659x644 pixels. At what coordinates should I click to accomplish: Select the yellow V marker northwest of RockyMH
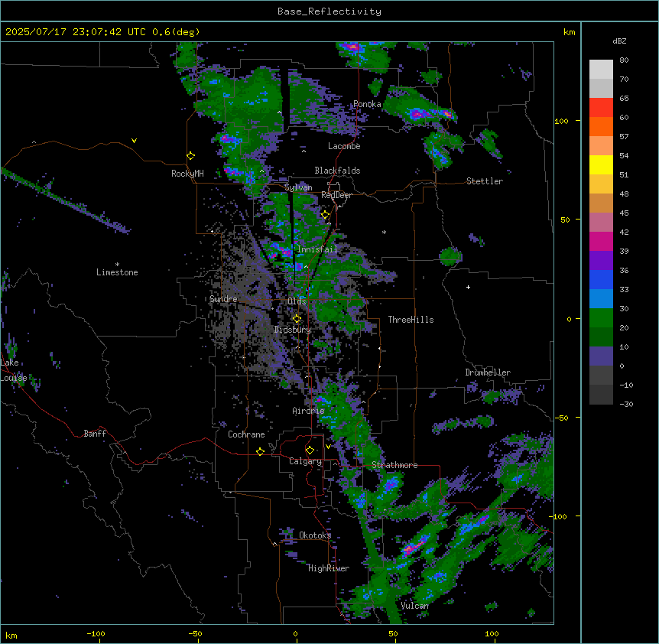pos(134,141)
